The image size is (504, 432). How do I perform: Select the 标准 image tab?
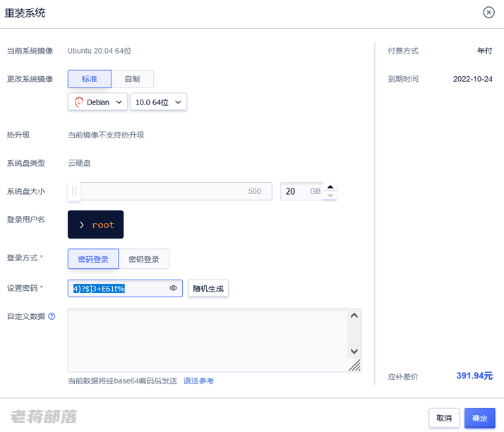[90, 79]
